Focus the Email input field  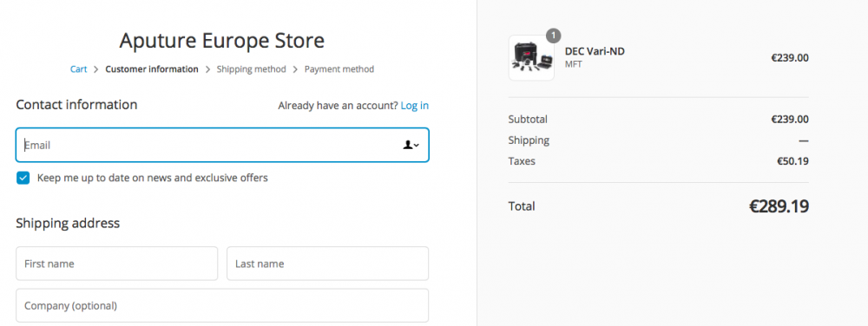(x=222, y=145)
